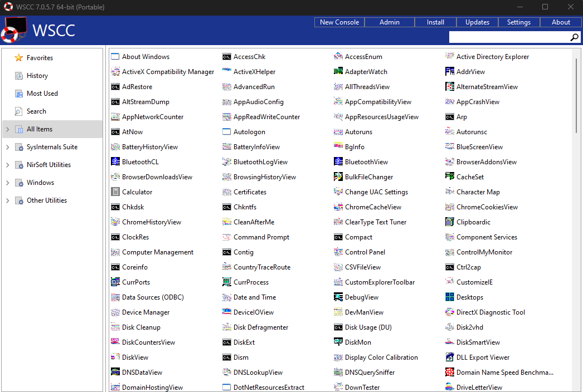583x392 pixels.
Task: Open Data Sources (ODBC) entry
Action: click(153, 297)
